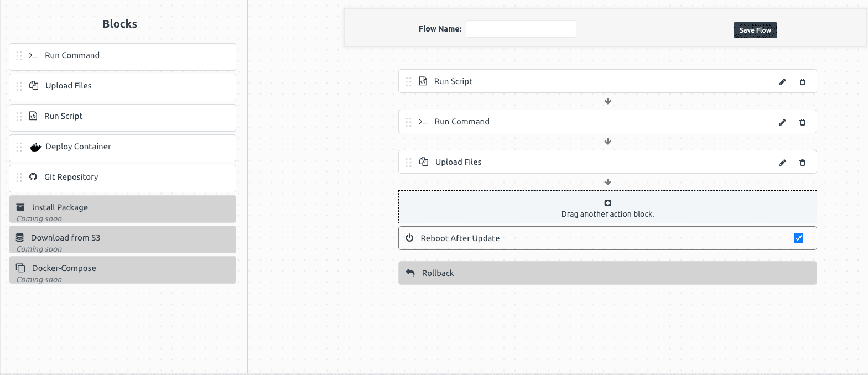Viewport: 868px width, 375px height.
Task: Click the Rollback arrow icon
Action: click(410, 273)
